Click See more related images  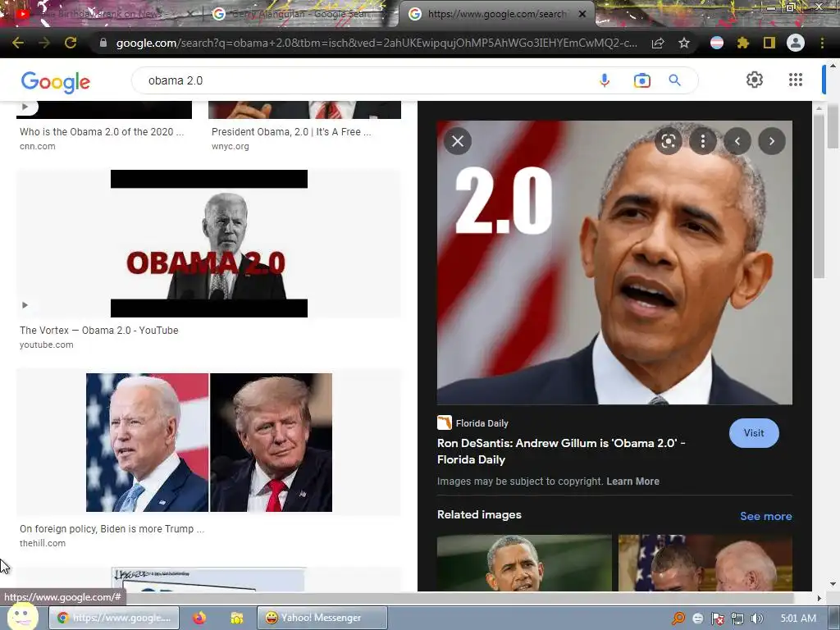coord(765,516)
